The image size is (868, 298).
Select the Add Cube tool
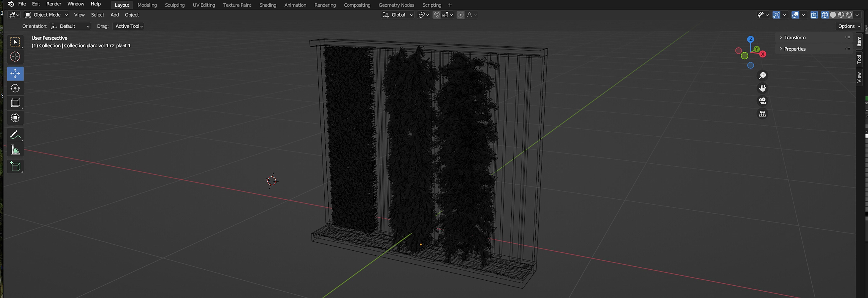click(x=15, y=166)
